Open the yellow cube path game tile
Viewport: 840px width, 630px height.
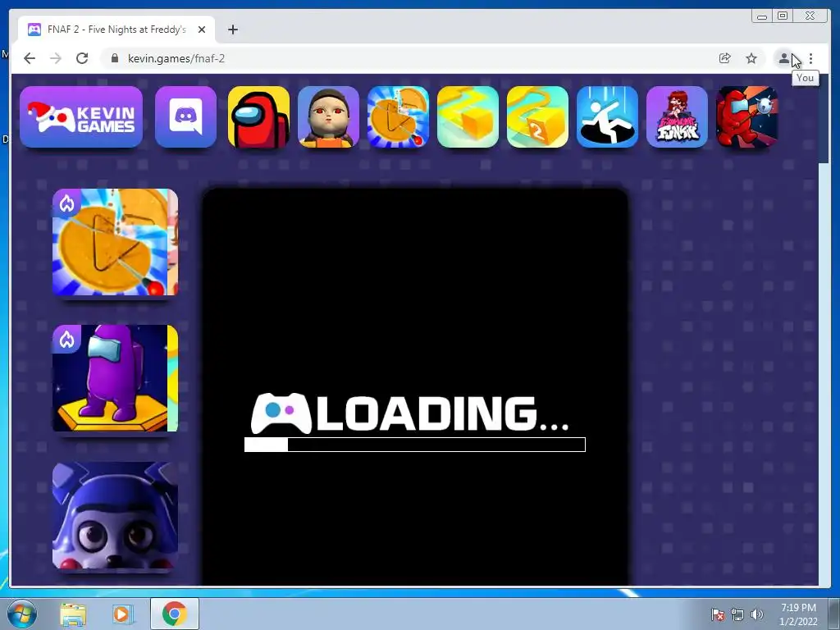click(x=468, y=116)
